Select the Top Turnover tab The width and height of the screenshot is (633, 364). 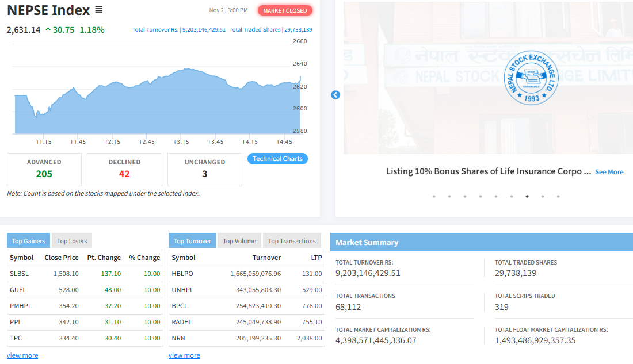click(x=192, y=241)
